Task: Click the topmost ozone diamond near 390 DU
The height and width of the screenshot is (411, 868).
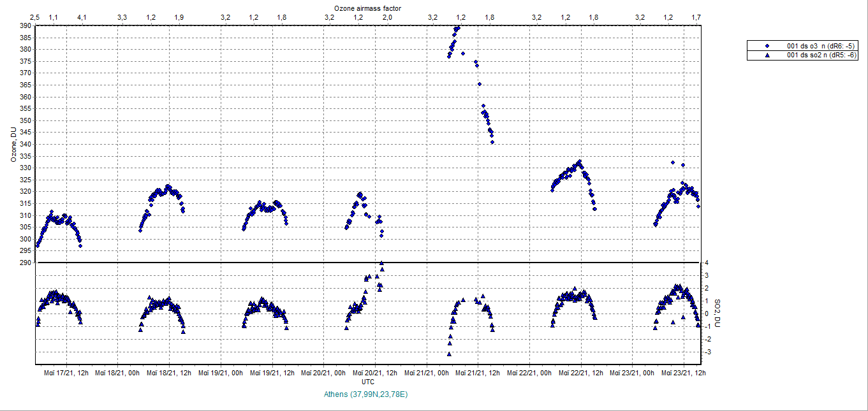Action: (x=457, y=27)
